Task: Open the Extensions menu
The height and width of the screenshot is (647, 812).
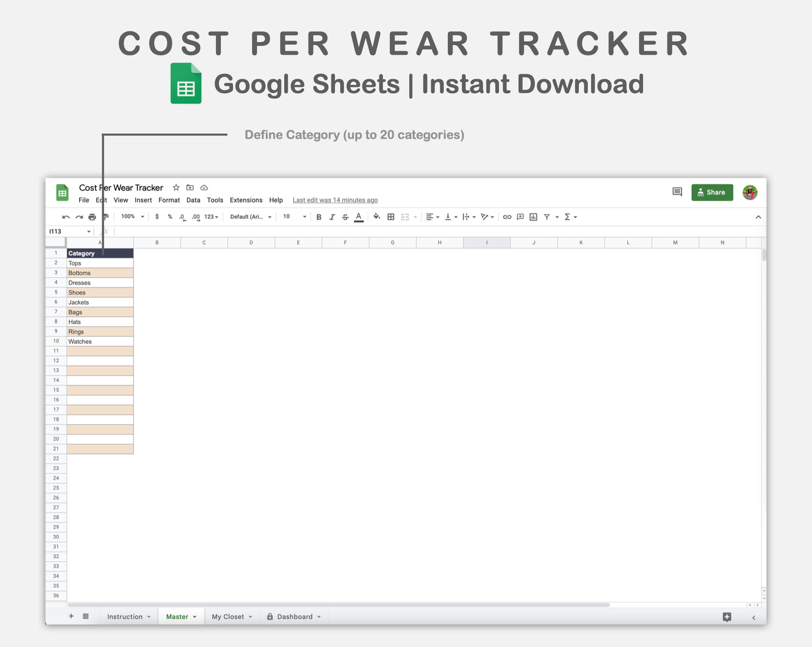Action: (246, 200)
